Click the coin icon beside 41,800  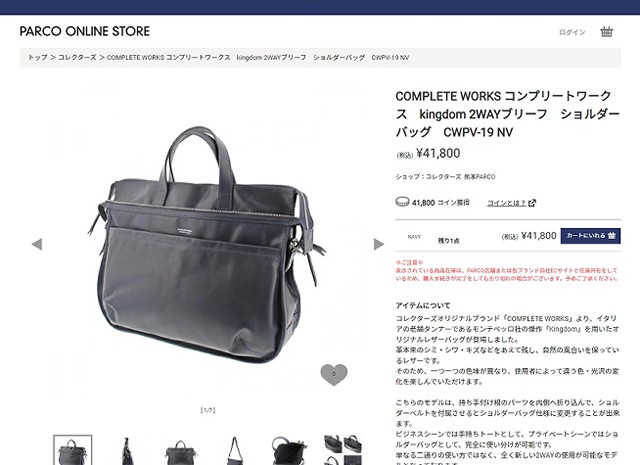point(402,202)
